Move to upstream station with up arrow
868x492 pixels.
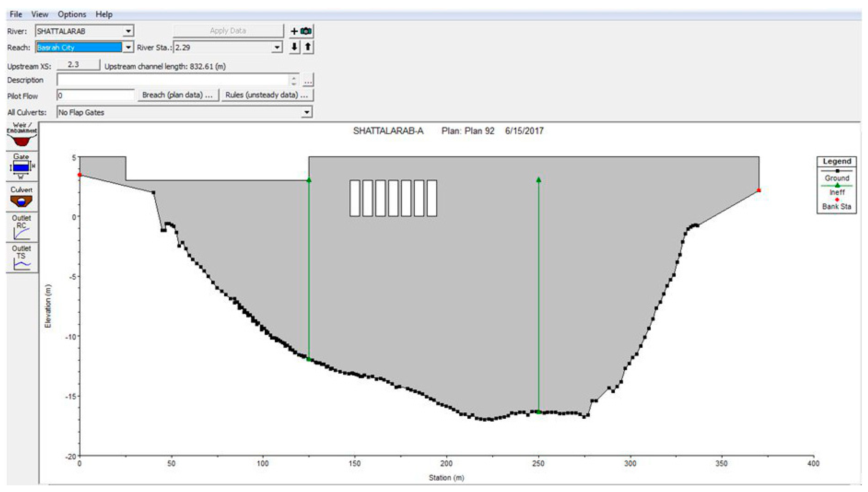pyautogui.click(x=308, y=47)
